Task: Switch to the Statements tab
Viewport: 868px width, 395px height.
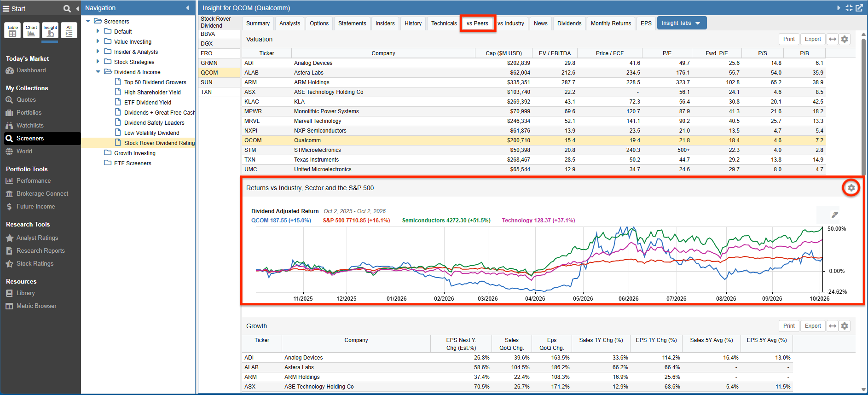Action: (x=352, y=23)
